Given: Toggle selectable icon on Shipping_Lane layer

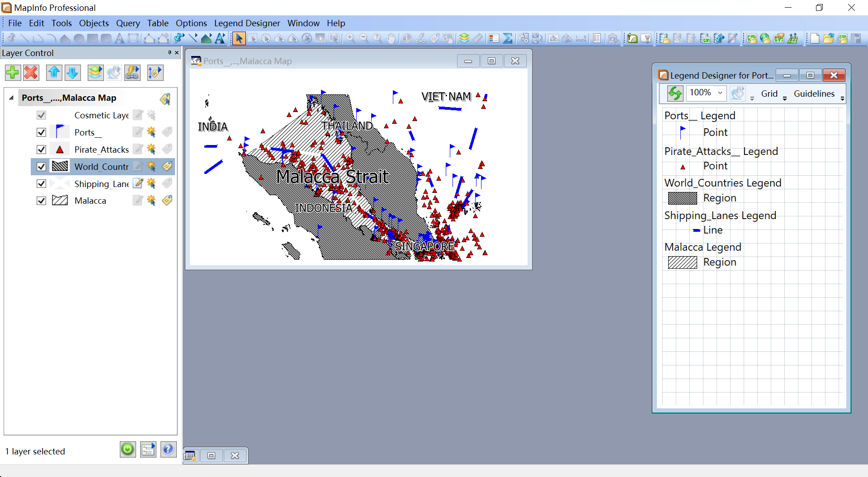Looking at the screenshot, I should pyautogui.click(x=151, y=183).
